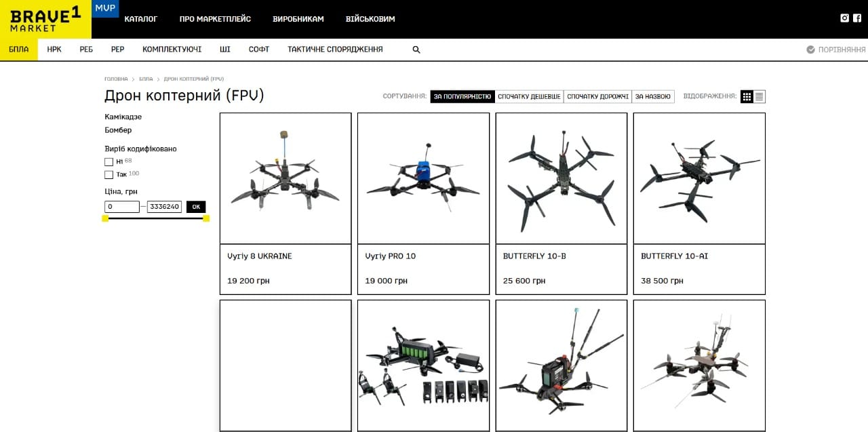Select the РЕБ category tab
The height and width of the screenshot is (432, 868).
click(86, 50)
